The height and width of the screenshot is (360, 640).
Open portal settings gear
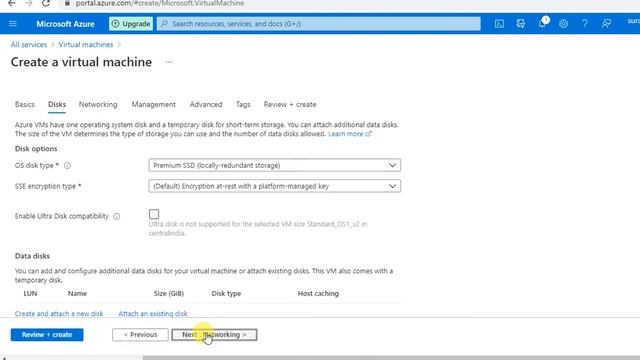(563, 24)
